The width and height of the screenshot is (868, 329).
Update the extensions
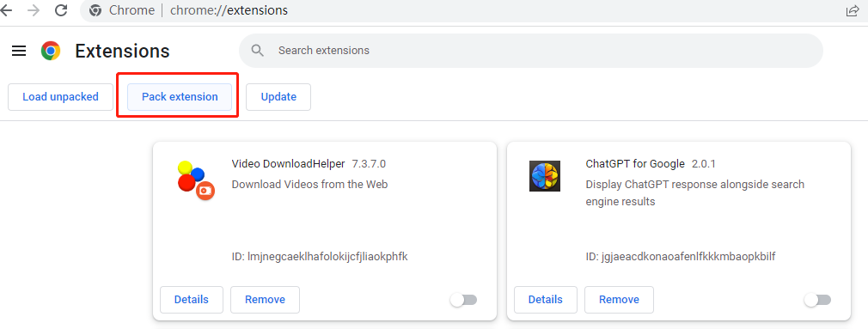click(x=278, y=97)
